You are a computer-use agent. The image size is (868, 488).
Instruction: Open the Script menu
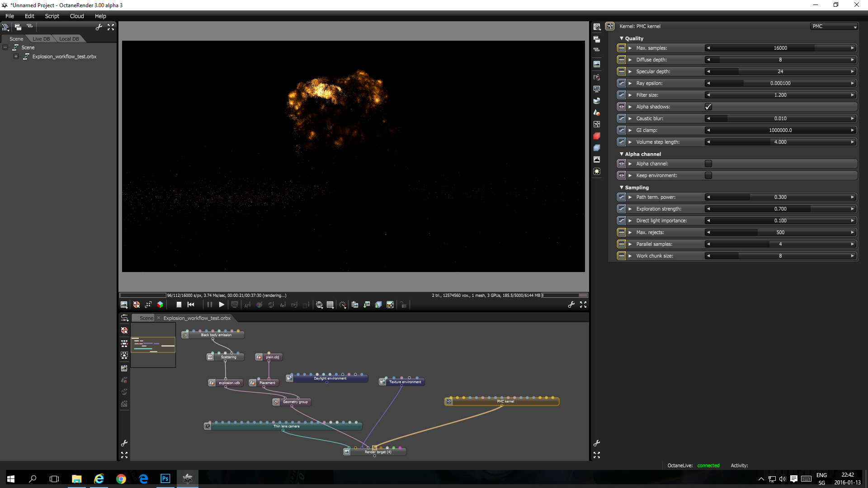pos(52,16)
